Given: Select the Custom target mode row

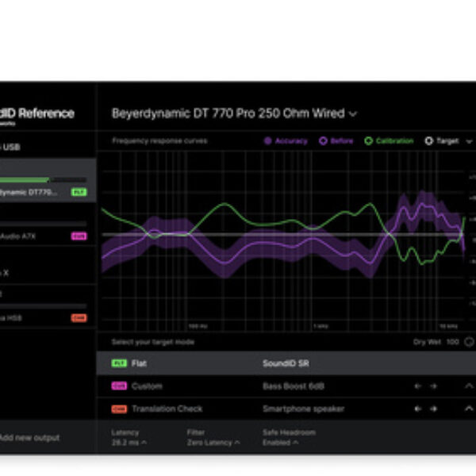Looking at the screenshot, I should [x=286, y=386].
